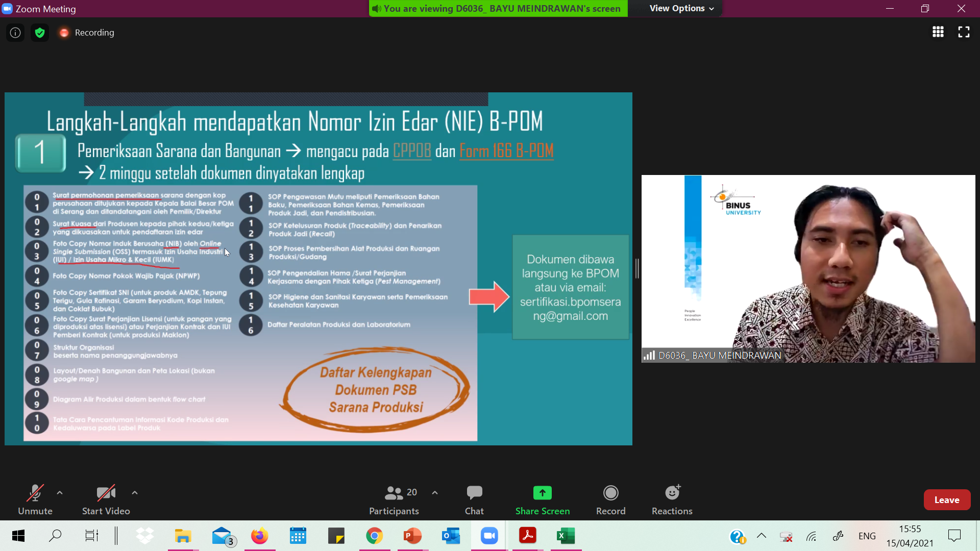Switch to Excel on the taskbar
The height and width of the screenshot is (551, 980).
(x=566, y=536)
